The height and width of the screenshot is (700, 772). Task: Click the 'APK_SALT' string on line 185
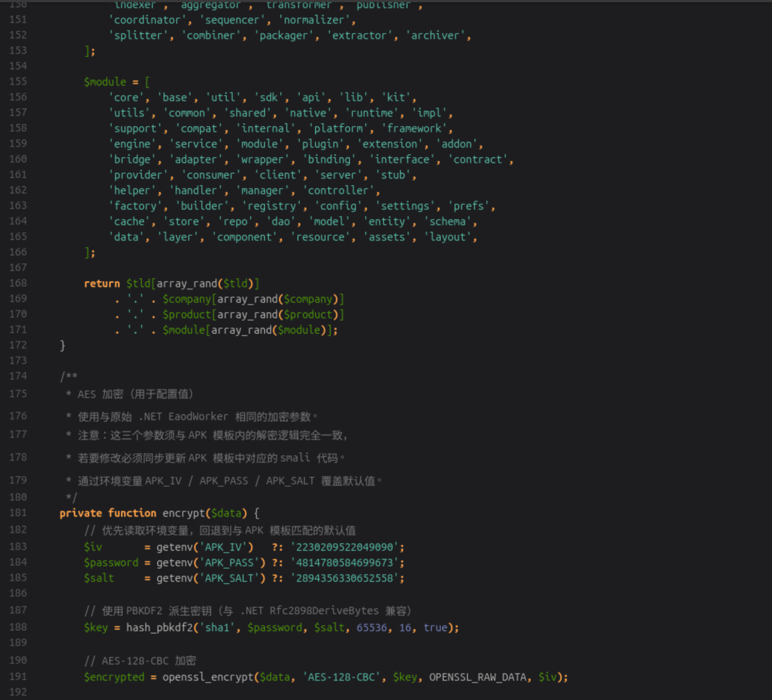(x=229, y=578)
